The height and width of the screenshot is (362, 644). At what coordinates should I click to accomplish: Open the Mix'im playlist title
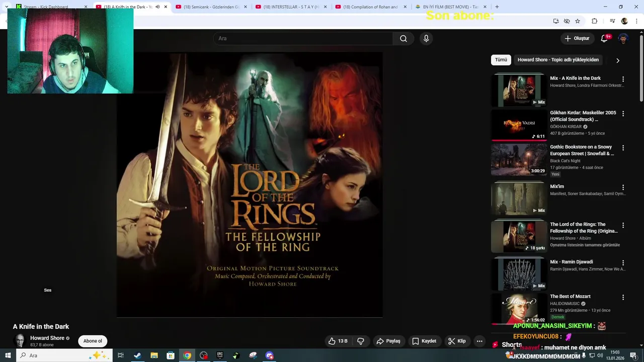click(x=557, y=187)
